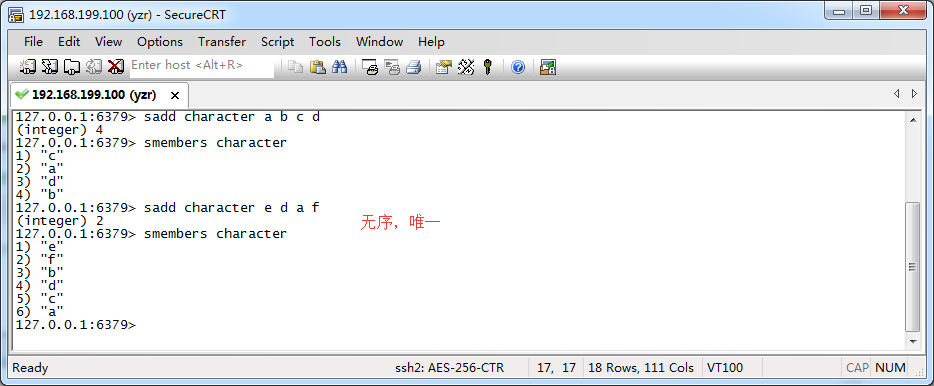The width and height of the screenshot is (934, 386).
Task: Click in the Enter host input field
Action: click(202, 66)
